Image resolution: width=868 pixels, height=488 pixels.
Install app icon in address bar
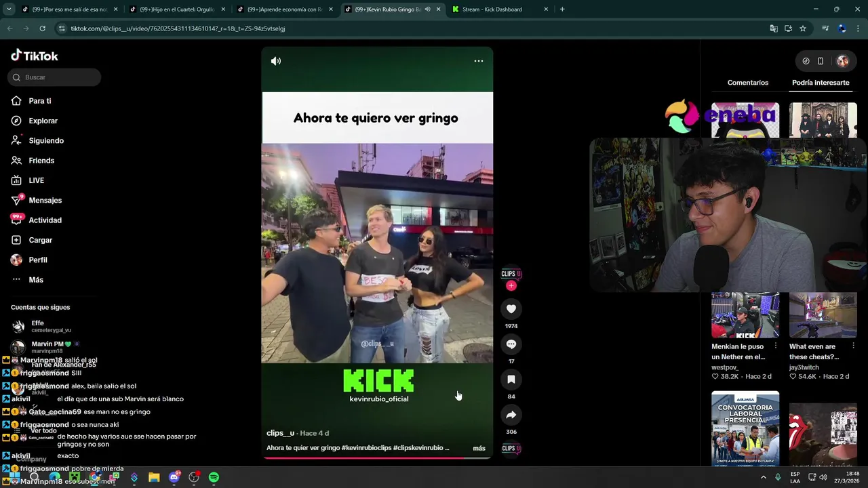click(788, 28)
